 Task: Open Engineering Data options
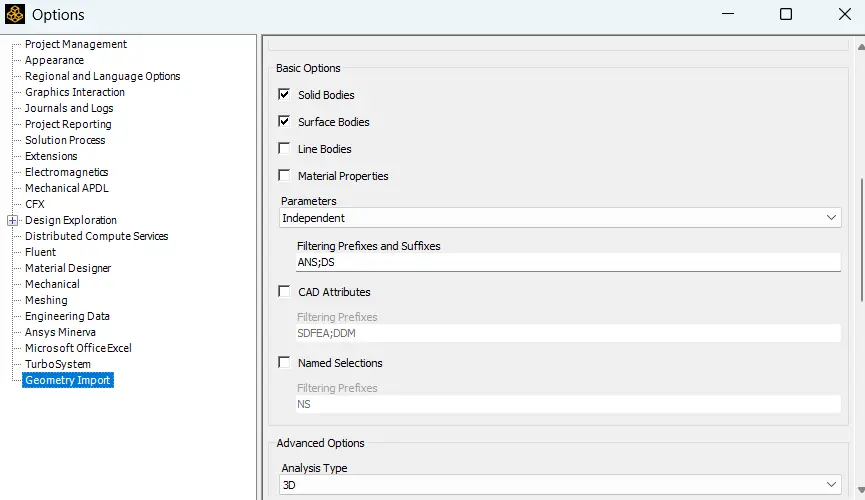[x=67, y=316]
